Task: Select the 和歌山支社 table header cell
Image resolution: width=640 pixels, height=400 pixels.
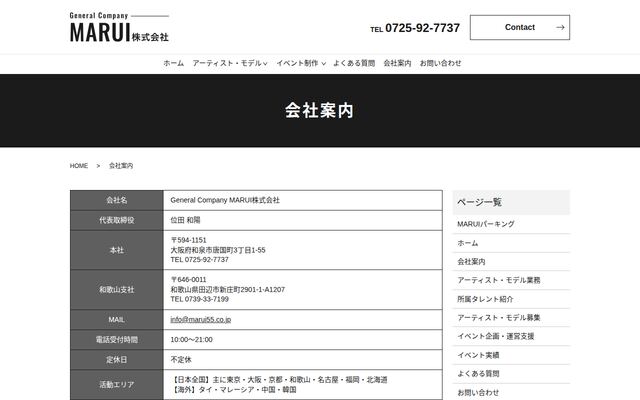Action: [117, 290]
